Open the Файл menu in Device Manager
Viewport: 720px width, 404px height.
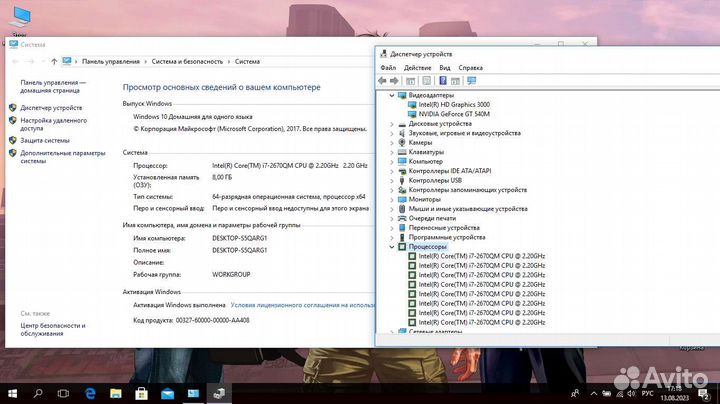click(x=388, y=67)
